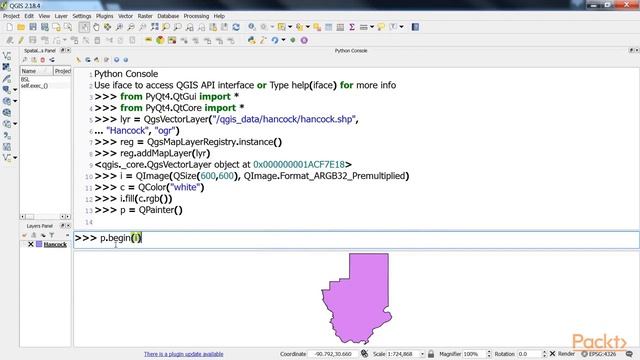Click the yellow label layer icon

click(x=149, y=40)
